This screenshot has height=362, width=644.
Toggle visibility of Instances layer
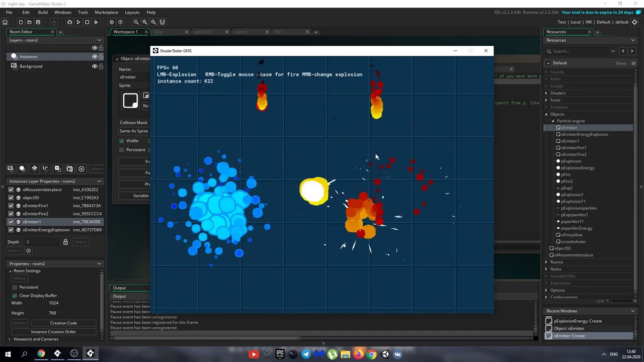pos(95,57)
